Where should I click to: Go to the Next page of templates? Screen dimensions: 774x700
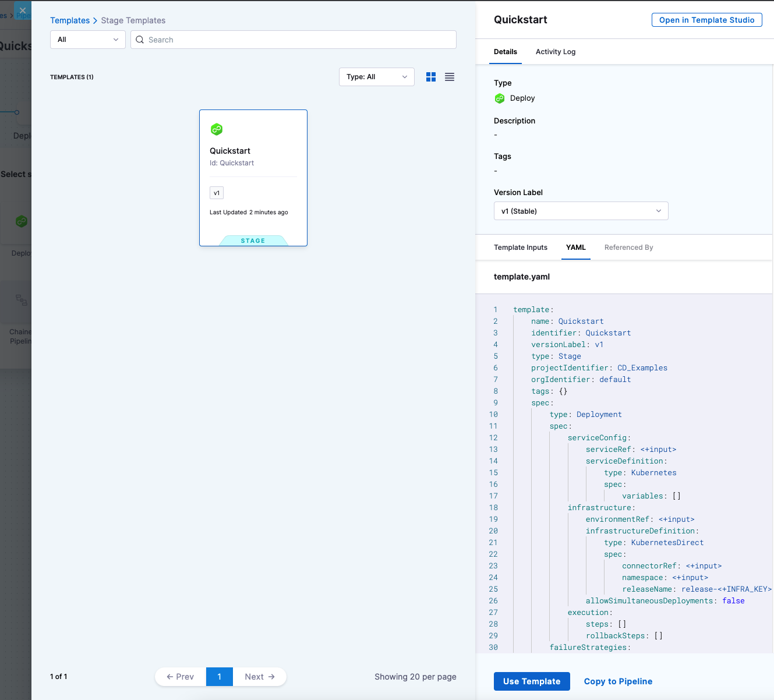pos(259,677)
